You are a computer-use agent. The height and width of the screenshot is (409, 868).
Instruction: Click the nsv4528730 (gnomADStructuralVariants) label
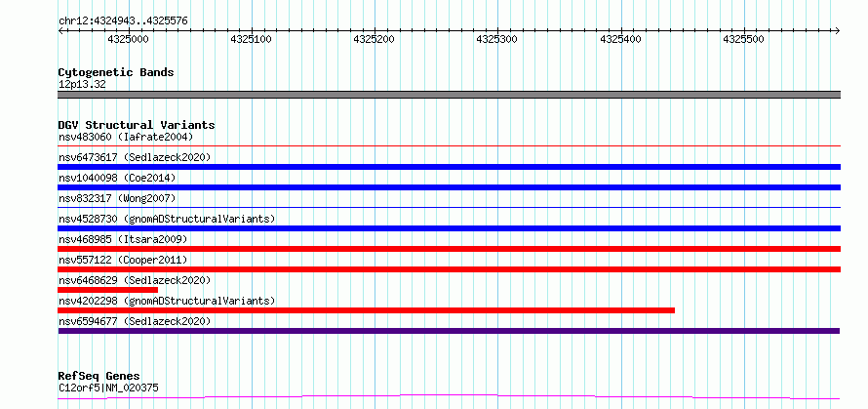[167, 219]
